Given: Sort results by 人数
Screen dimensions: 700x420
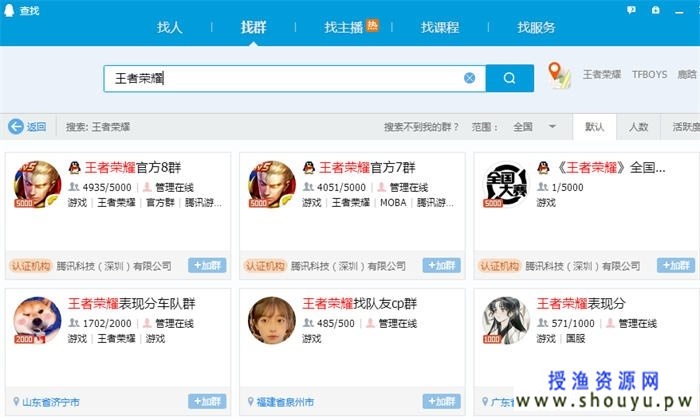Looking at the screenshot, I should click(638, 127).
